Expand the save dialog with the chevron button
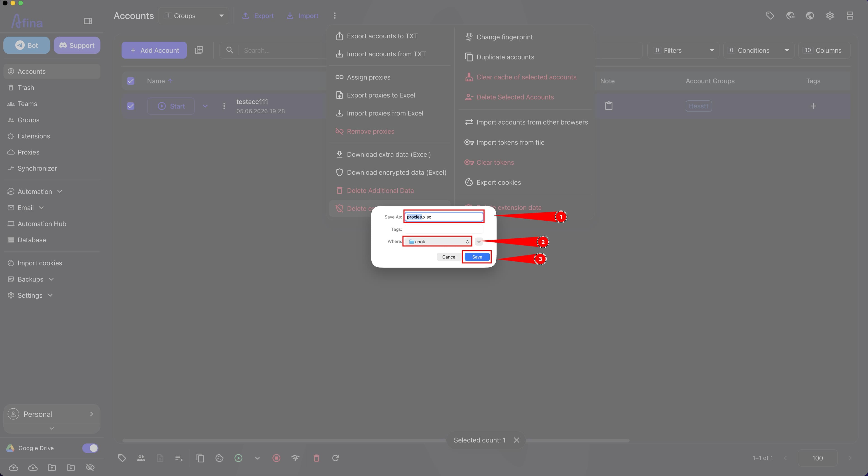This screenshot has width=868, height=476. 479,241
